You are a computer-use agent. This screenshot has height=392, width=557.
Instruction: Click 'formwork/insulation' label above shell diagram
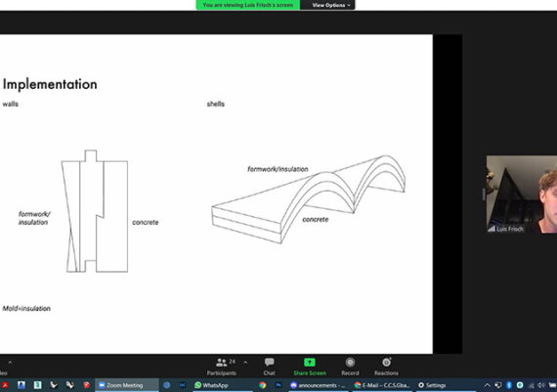click(x=278, y=169)
